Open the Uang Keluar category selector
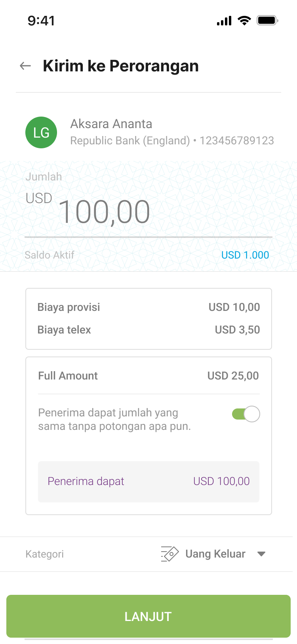The image size is (297, 644). (215, 554)
